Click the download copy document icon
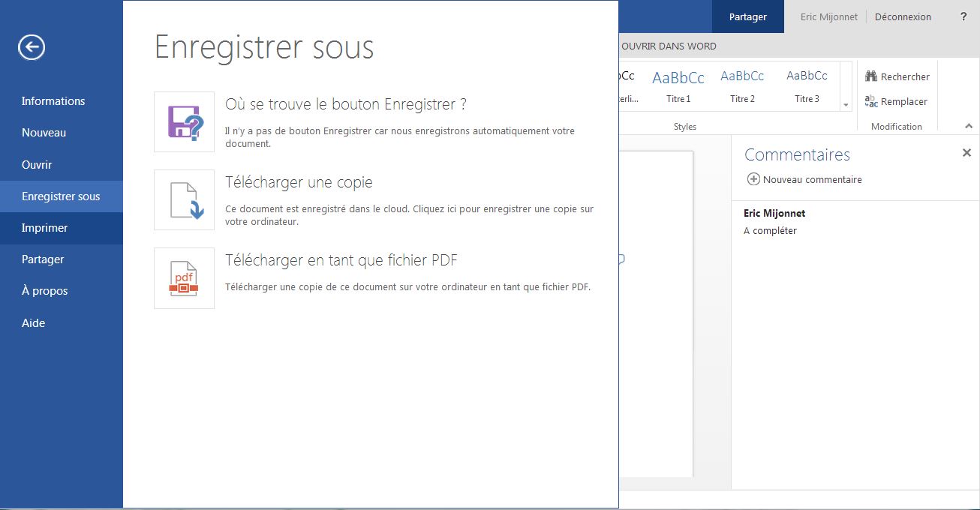The width and height of the screenshot is (980, 510). (x=185, y=200)
